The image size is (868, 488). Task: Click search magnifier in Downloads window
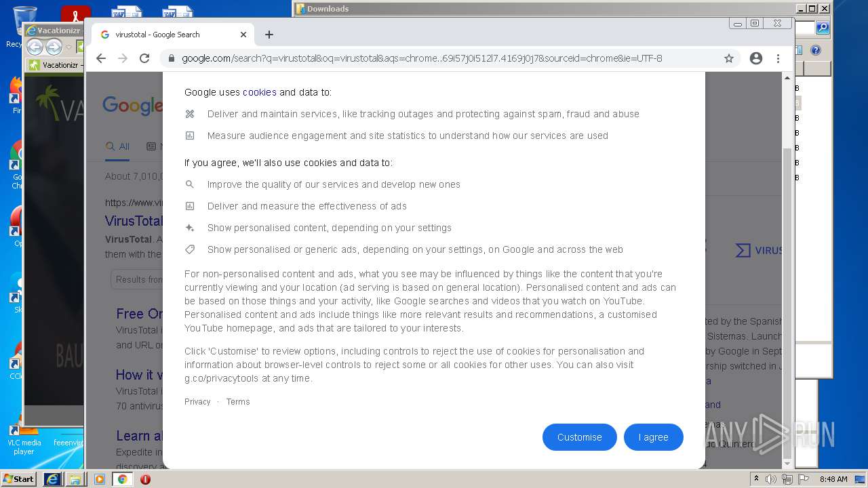823,28
